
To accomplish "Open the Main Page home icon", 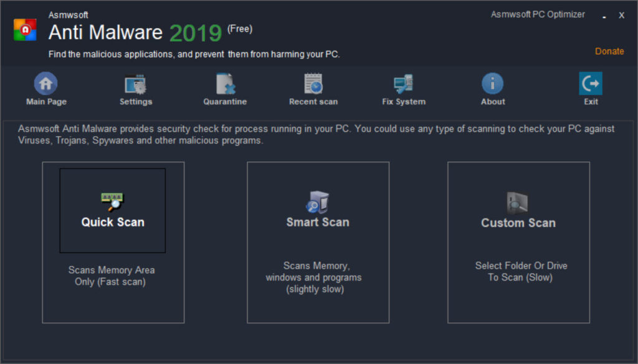I will tap(45, 83).
